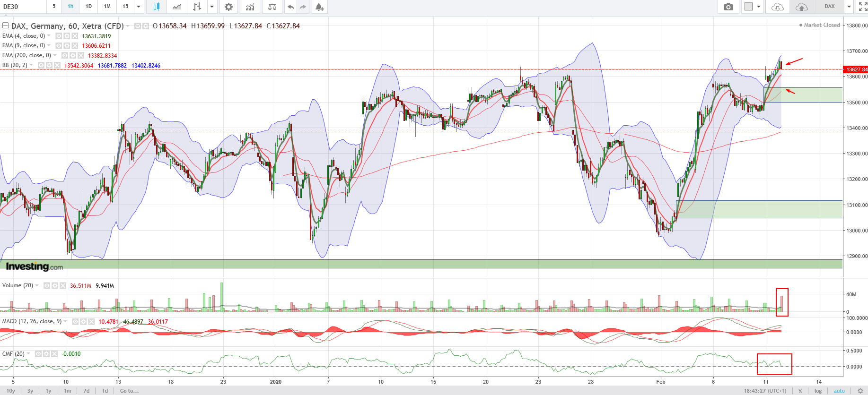
Task: Select the 1h interval
Action: tap(70, 7)
